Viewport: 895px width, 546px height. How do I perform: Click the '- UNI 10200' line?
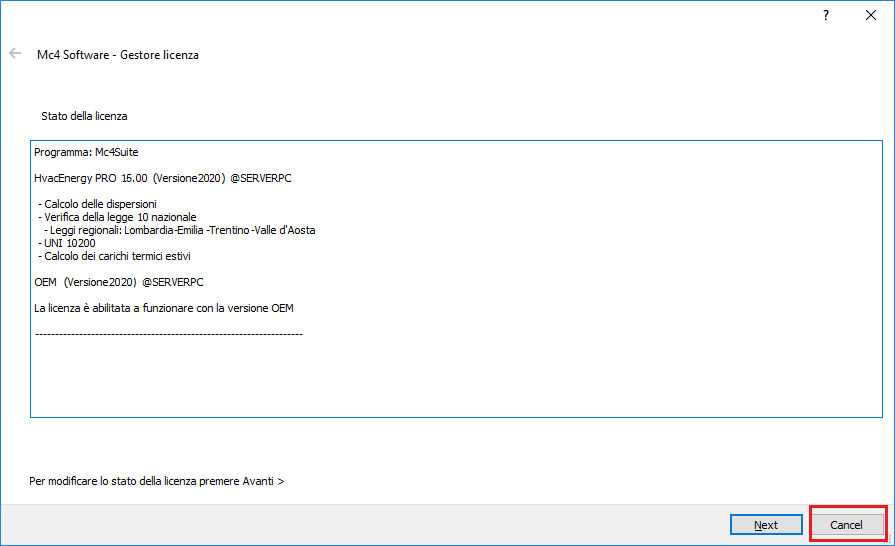tap(67, 244)
